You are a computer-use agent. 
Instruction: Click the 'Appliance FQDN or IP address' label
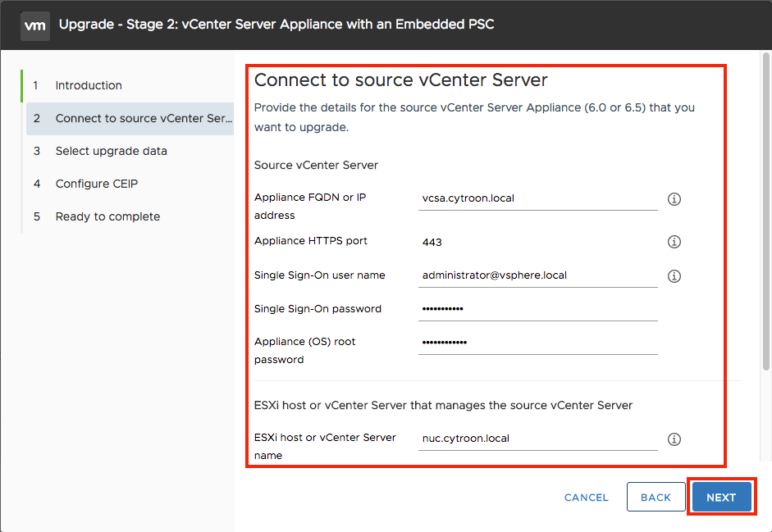pyautogui.click(x=310, y=207)
